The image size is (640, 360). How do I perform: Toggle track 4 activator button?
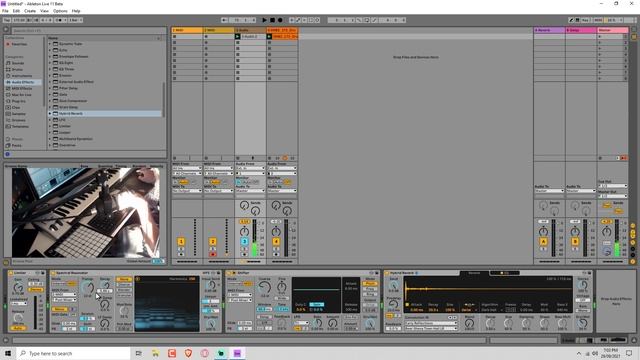click(276, 242)
